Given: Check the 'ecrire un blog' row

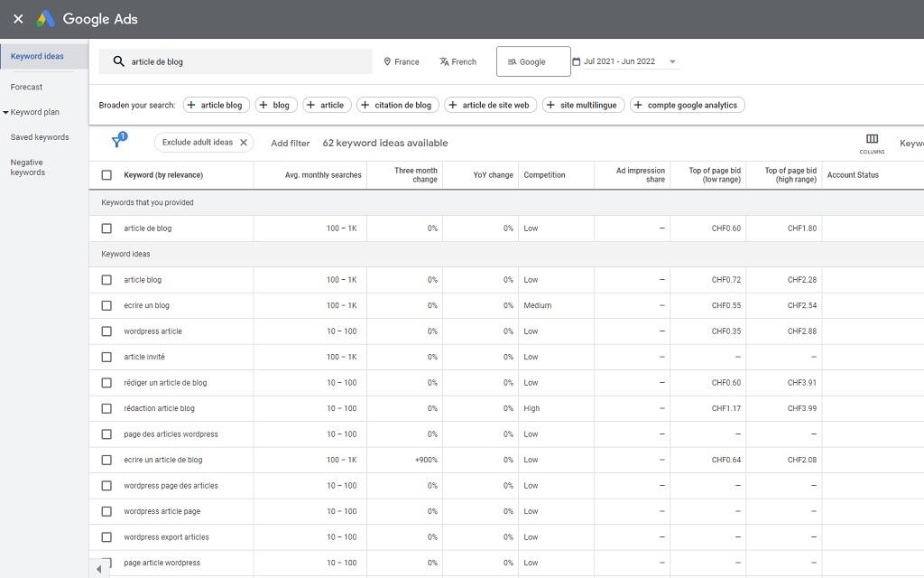Looking at the screenshot, I should [x=106, y=305].
